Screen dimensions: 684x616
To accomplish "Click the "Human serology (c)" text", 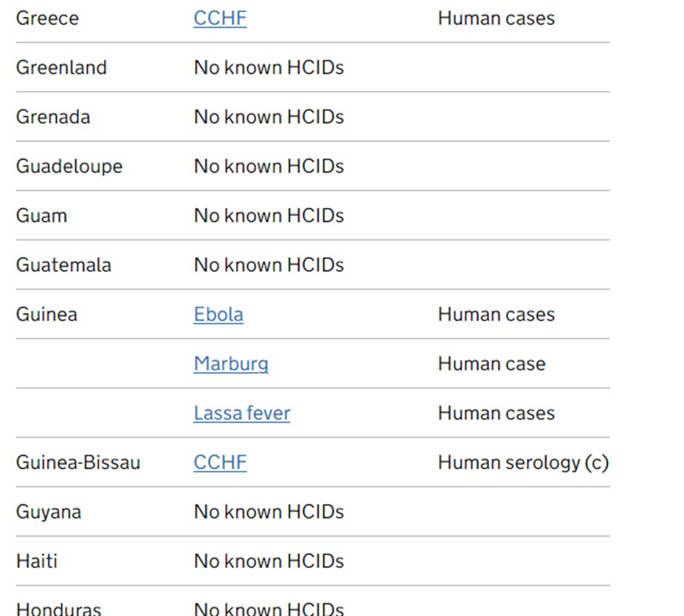I will tap(523, 463).
